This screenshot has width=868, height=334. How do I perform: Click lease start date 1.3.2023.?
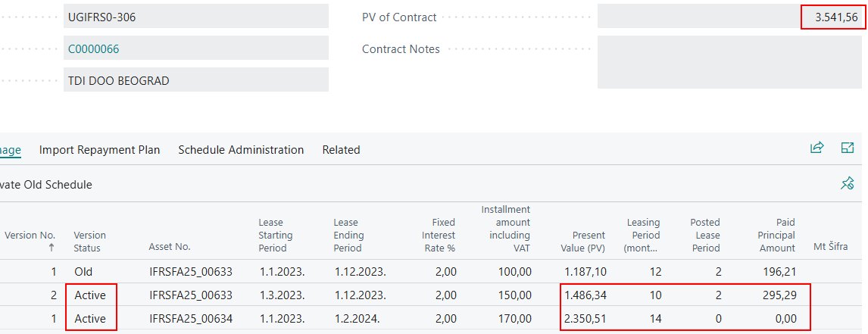point(281,295)
